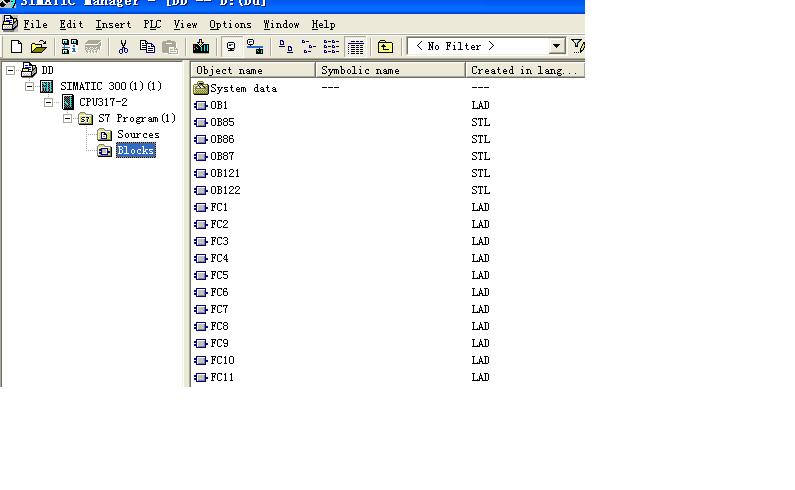Select block OB86 in the list
This screenshot has height=490, width=795.
tap(222, 139)
